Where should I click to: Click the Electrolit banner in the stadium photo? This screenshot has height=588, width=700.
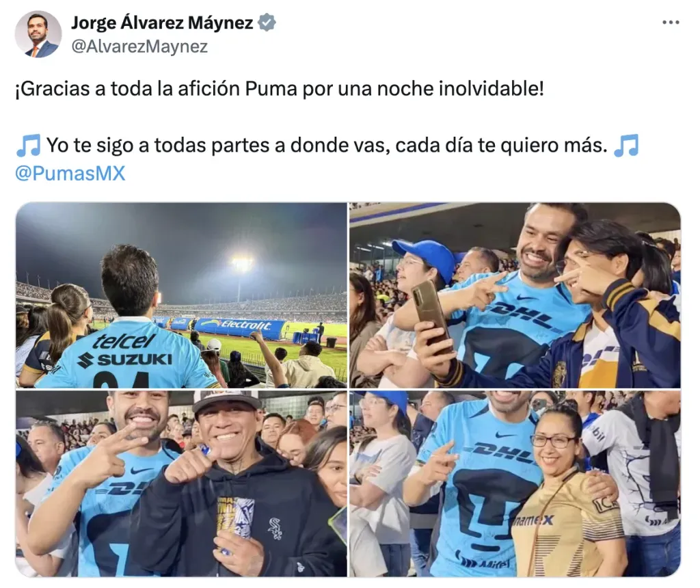click(241, 328)
